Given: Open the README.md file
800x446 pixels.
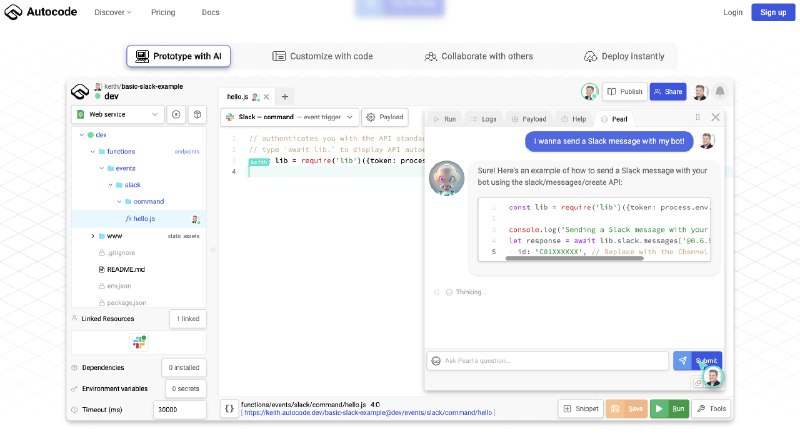Looking at the screenshot, I should pyautogui.click(x=122, y=269).
